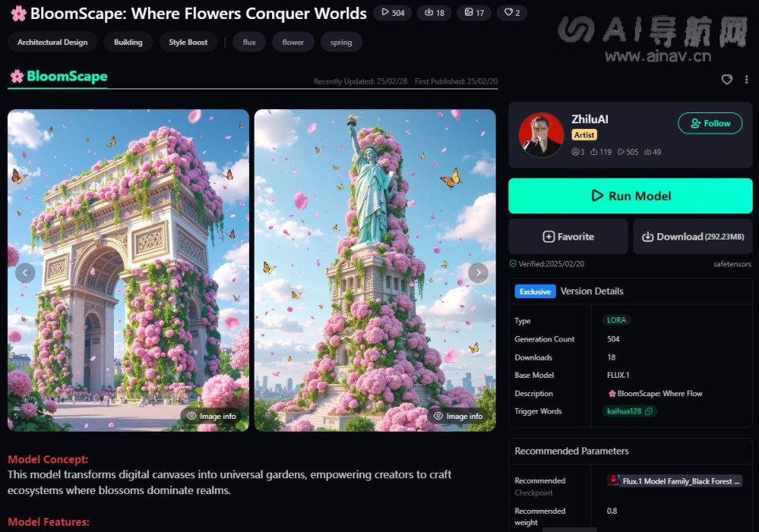Follow the artist ZhiluAI
The width and height of the screenshot is (759, 532).
coord(710,123)
